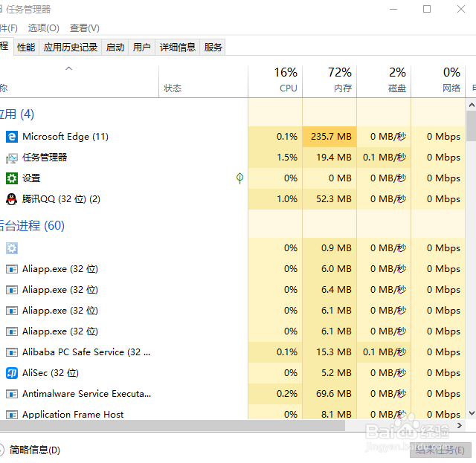Sort by the 内存 column header
The image size is (476, 463).
329,81
